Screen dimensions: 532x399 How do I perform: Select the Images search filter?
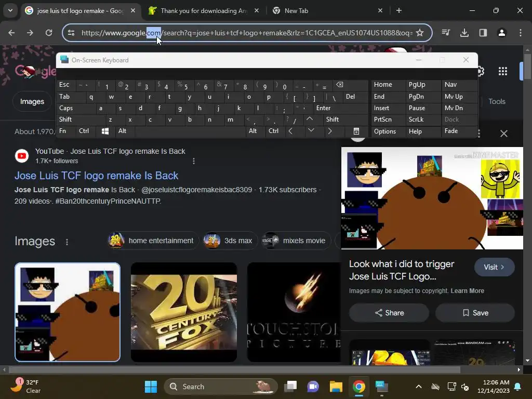pos(32,101)
